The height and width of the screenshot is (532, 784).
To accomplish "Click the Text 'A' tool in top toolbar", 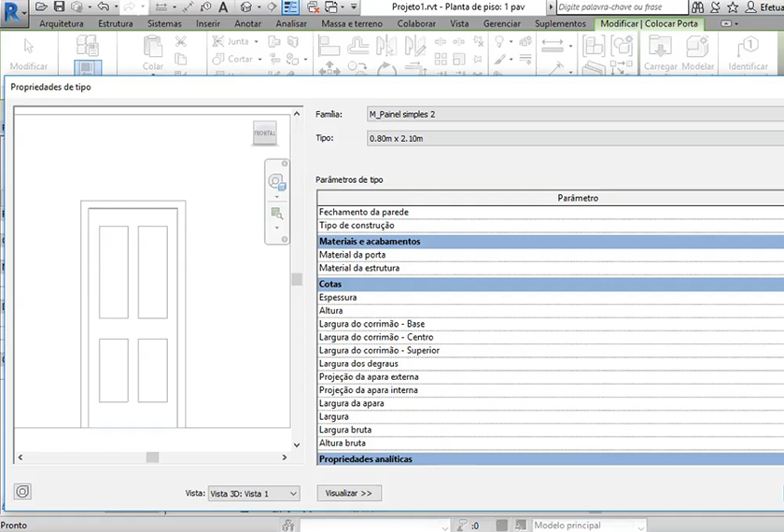I will pos(223,7).
